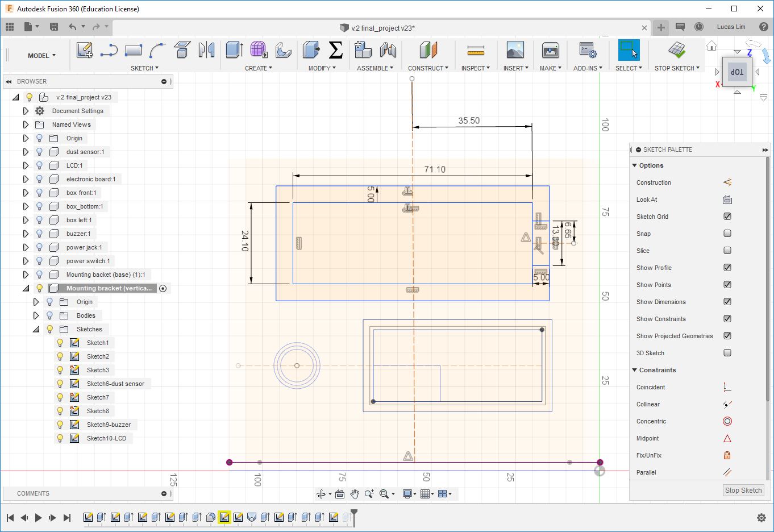Activate the Offset sketch tool
774x532 pixels.
click(x=182, y=51)
